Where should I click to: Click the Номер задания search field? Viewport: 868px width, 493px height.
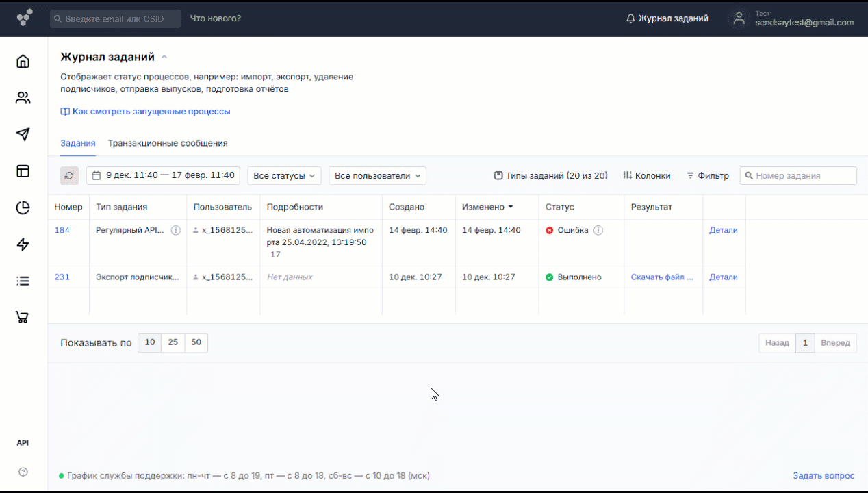tap(802, 176)
